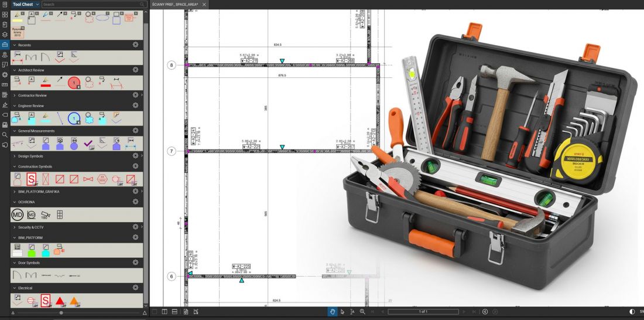
Task: Open Electrical gear properties menu
Action: [136, 288]
